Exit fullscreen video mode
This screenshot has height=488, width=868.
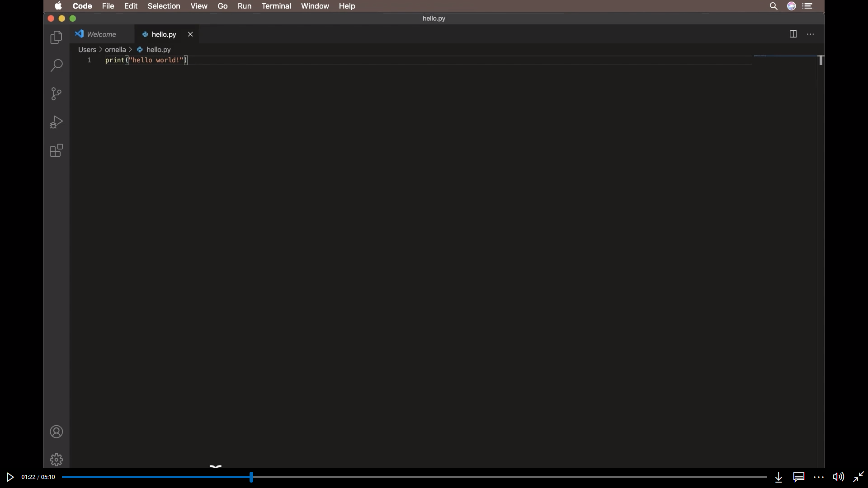[858, 477]
